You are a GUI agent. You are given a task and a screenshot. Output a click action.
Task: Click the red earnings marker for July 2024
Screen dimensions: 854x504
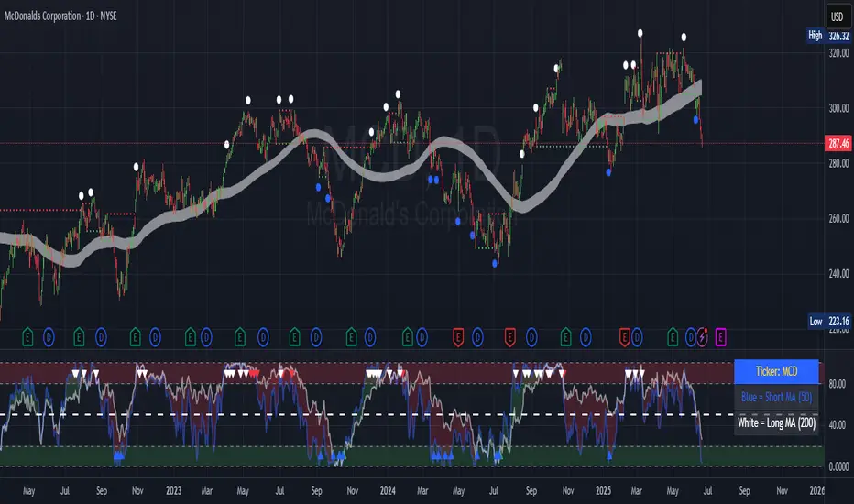click(509, 338)
